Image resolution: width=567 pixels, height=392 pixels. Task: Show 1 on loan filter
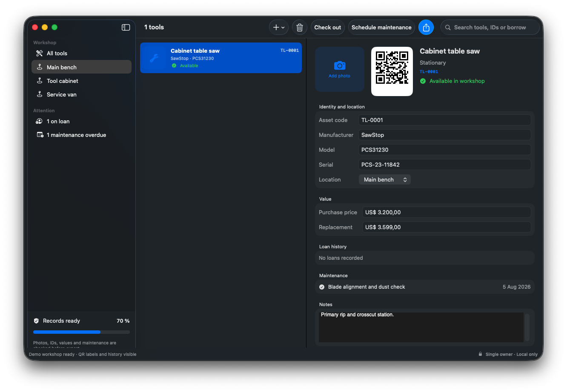click(81, 121)
